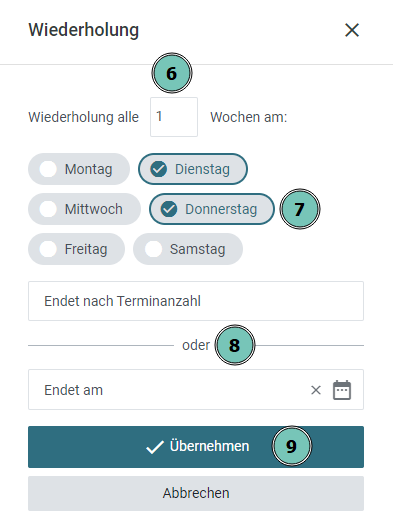Image resolution: width=393 pixels, height=530 pixels.
Task: Click the numbered badge 7 beside Donnerstag
Action: coord(299,209)
